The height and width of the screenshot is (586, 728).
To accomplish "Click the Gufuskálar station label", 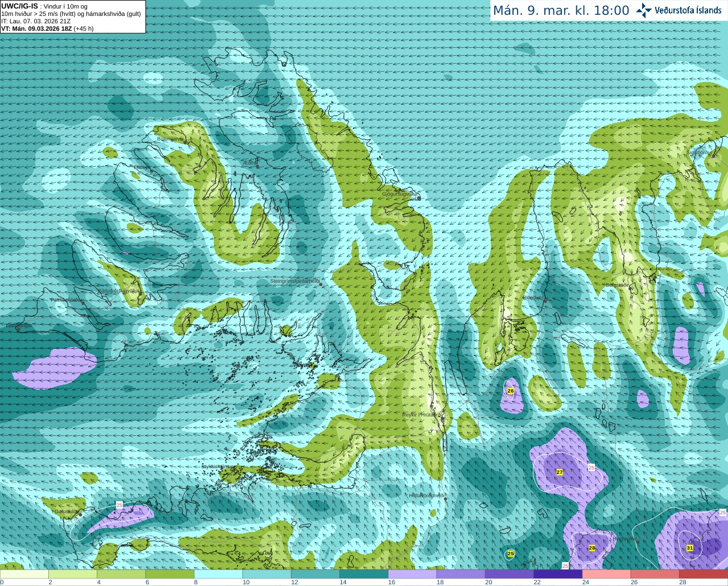I will click(67, 511).
